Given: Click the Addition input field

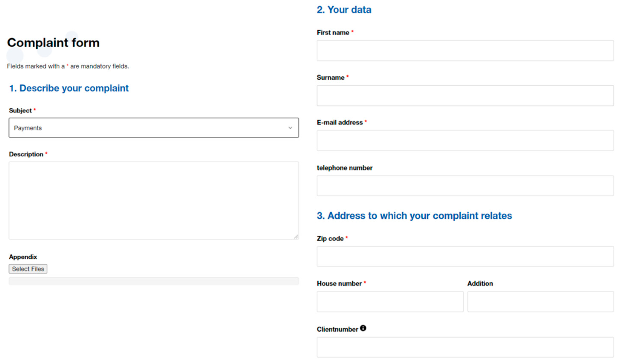Looking at the screenshot, I should (x=541, y=302).
